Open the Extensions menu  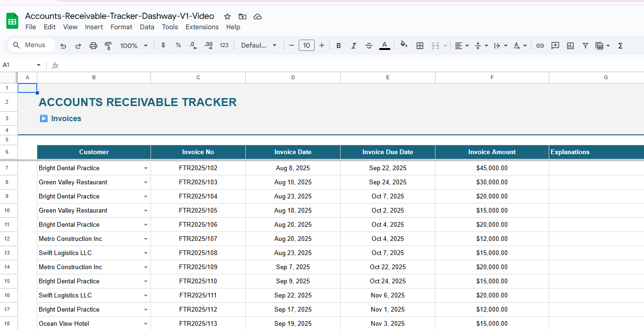pos(202,27)
